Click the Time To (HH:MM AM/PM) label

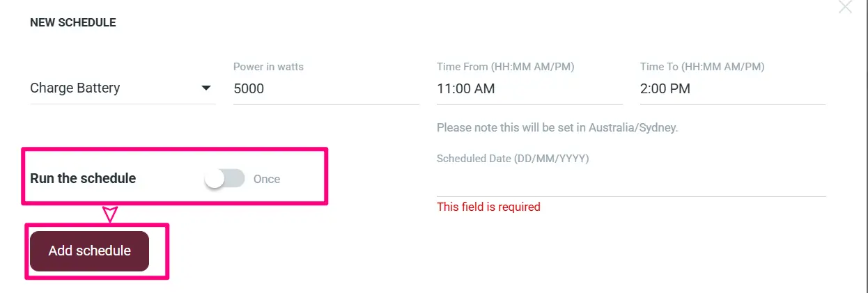click(x=702, y=67)
